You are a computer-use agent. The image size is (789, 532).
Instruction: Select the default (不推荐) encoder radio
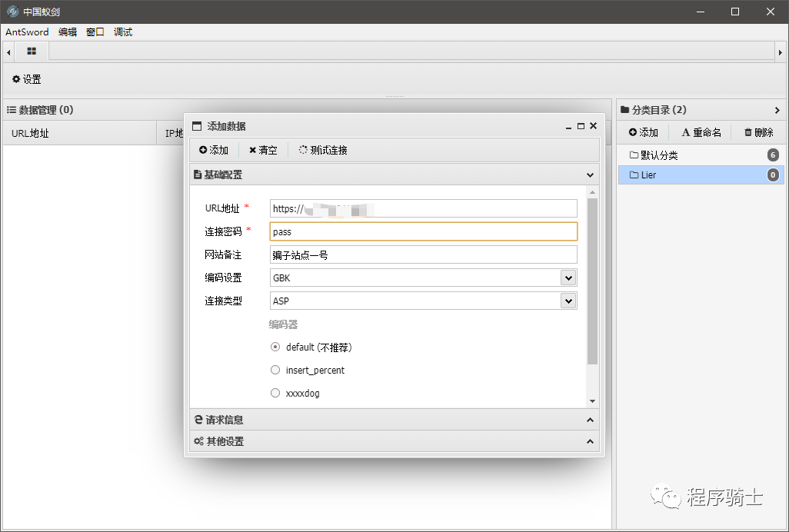(275, 347)
